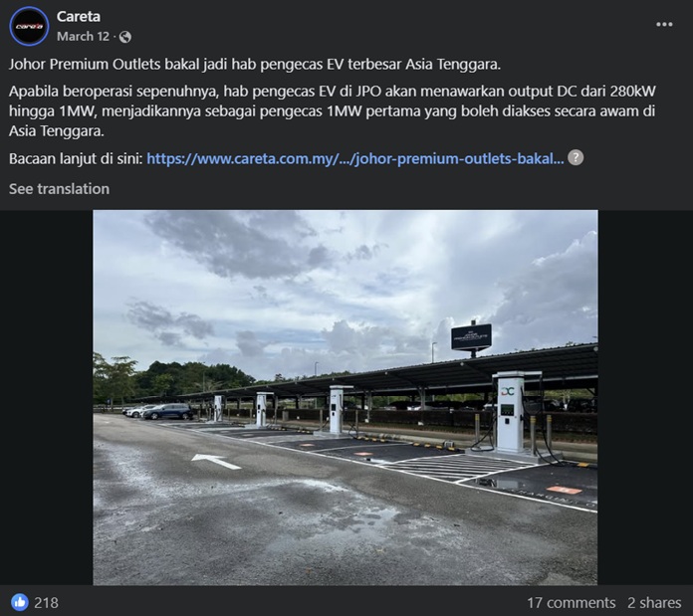Click the second paragraph mentioning 280kW output

(332, 111)
